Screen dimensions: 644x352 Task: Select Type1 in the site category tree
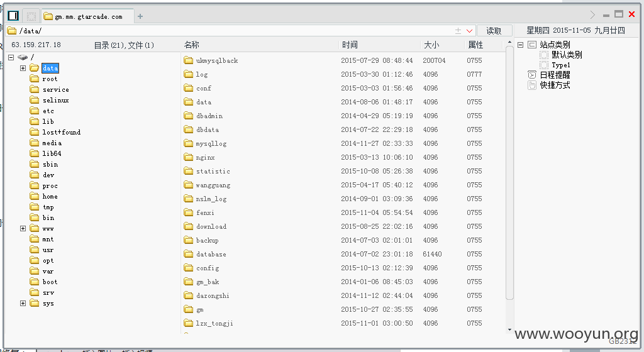(561, 65)
